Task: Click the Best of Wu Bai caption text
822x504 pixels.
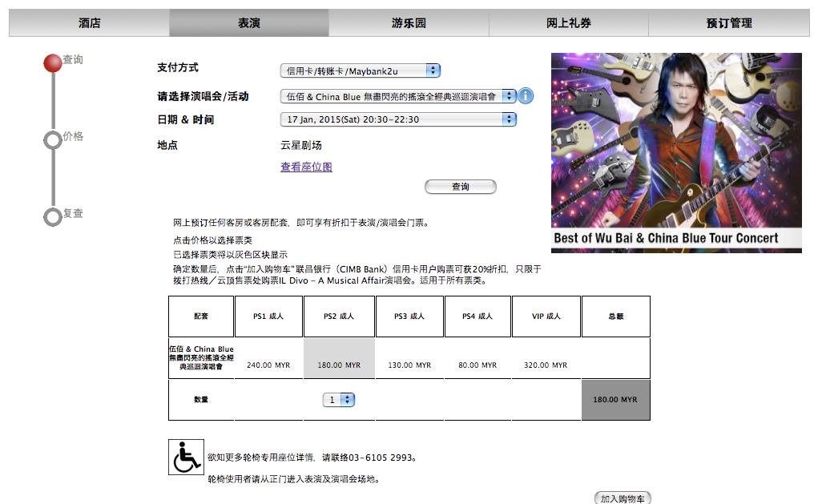Action: coord(666,238)
